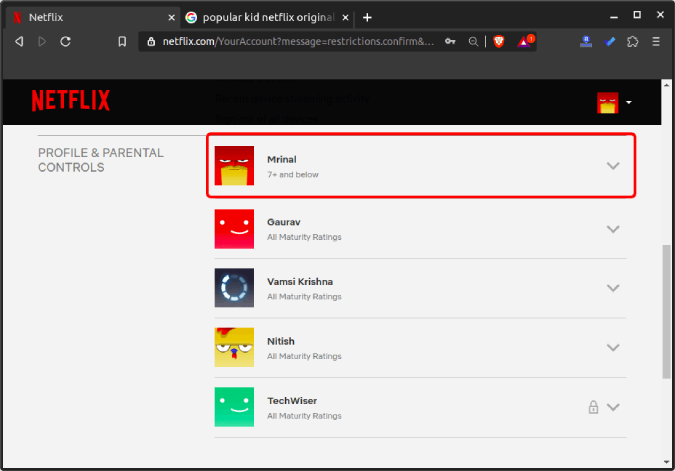Viewport: 675px width, 471px height.
Task: Open the saved passwords key icon
Action: (x=450, y=41)
